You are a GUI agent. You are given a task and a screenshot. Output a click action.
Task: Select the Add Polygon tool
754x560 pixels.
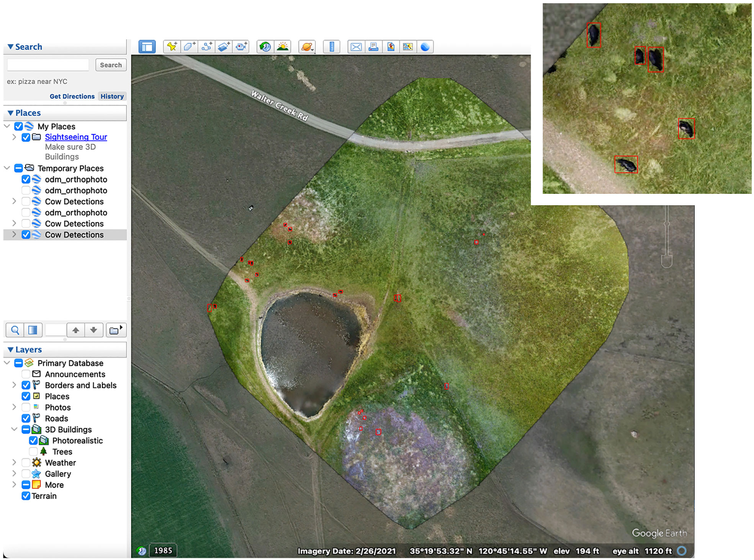point(189,47)
